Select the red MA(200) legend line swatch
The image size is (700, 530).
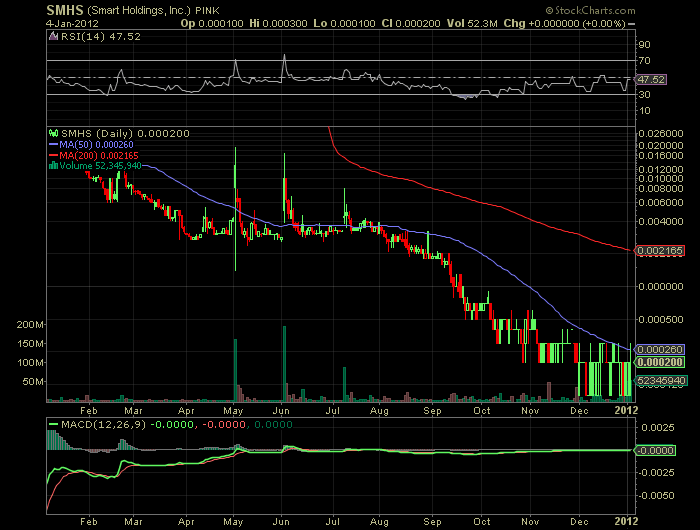coord(54,155)
